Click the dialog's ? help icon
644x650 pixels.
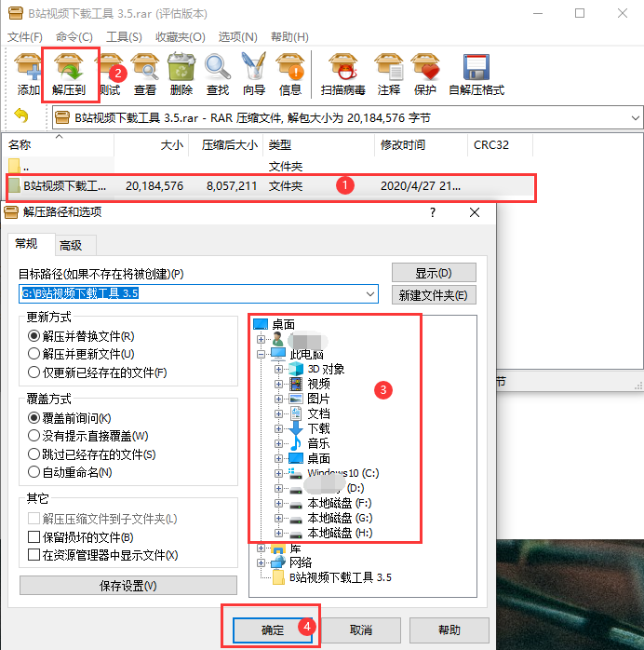(x=433, y=212)
